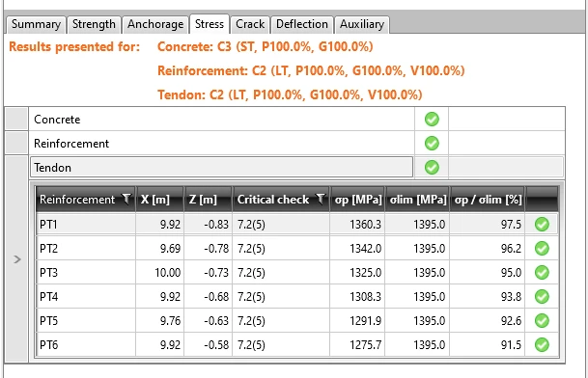Sort by the σlim [MPa] column header
The width and height of the screenshot is (588, 378).
pyautogui.click(x=417, y=200)
